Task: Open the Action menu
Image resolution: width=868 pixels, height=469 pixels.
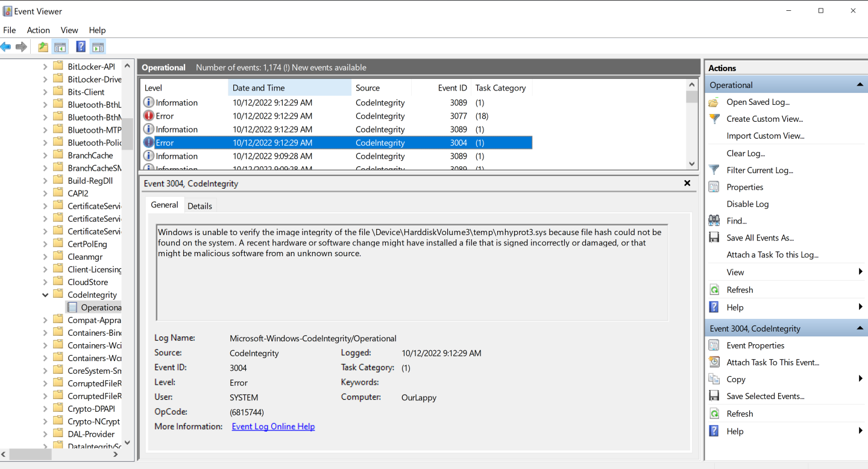Action: coord(39,30)
